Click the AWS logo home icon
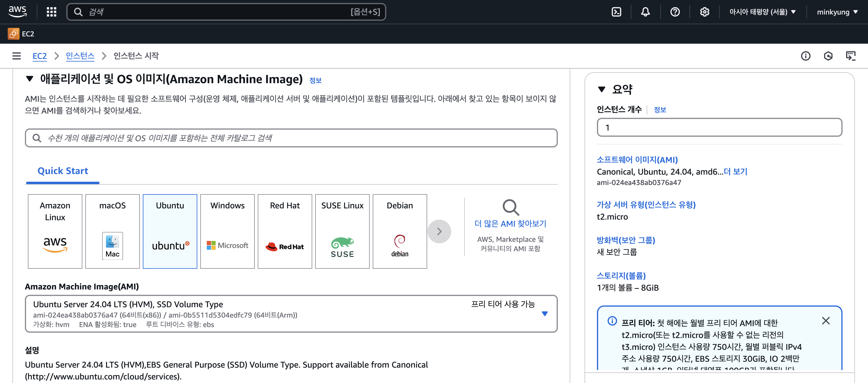868x383 pixels. click(x=17, y=12)
